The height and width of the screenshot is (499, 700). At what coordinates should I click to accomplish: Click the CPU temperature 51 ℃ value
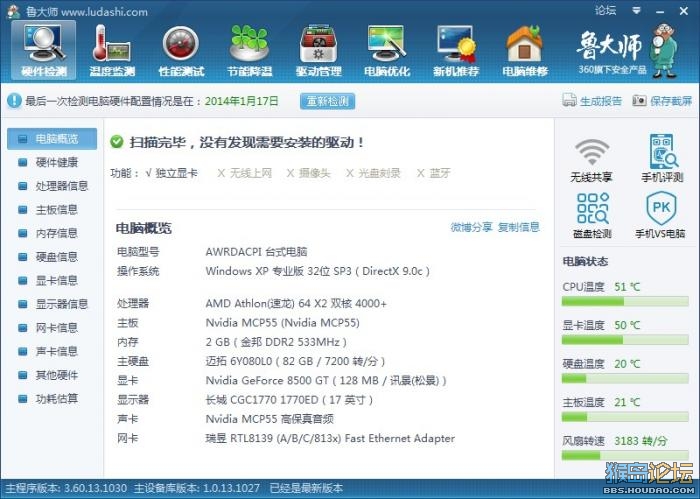tap(627, 287)
